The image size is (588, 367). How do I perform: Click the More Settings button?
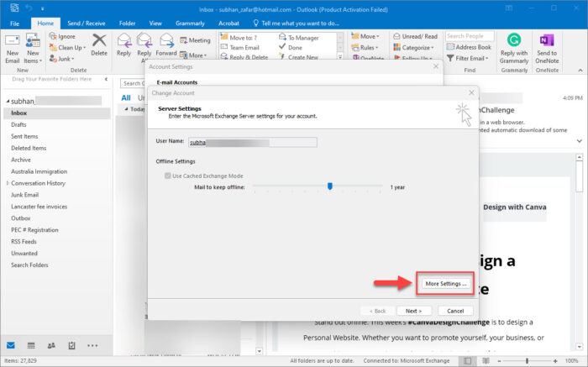click(445, 284)
